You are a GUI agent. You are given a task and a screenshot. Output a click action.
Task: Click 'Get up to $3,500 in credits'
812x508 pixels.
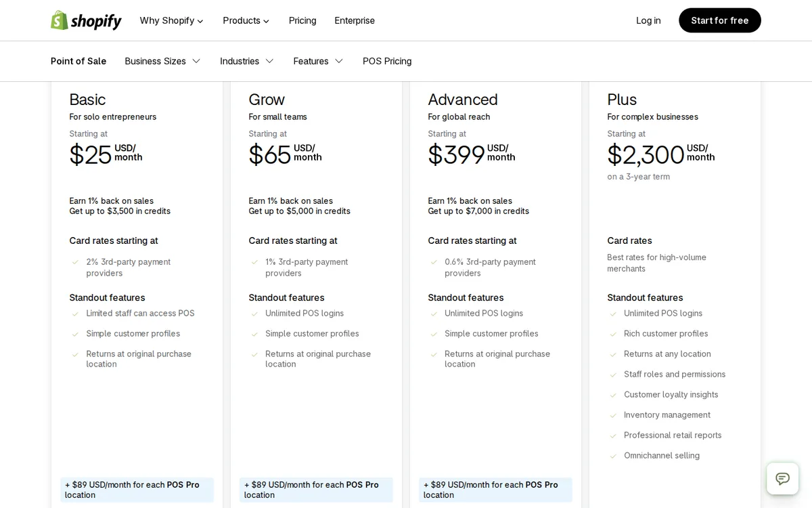coord(120,211)
